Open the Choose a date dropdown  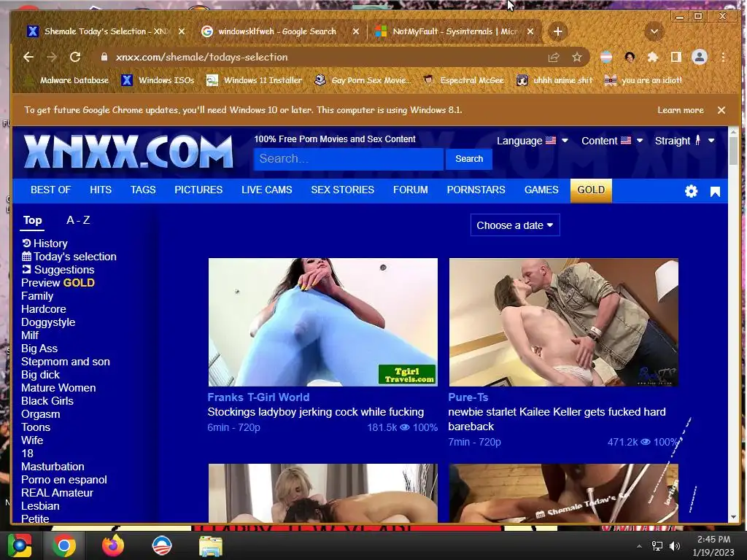(515, 225)
